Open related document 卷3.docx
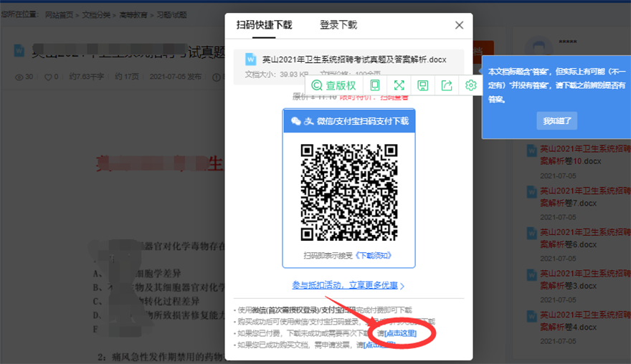 [x=585, y=279]
